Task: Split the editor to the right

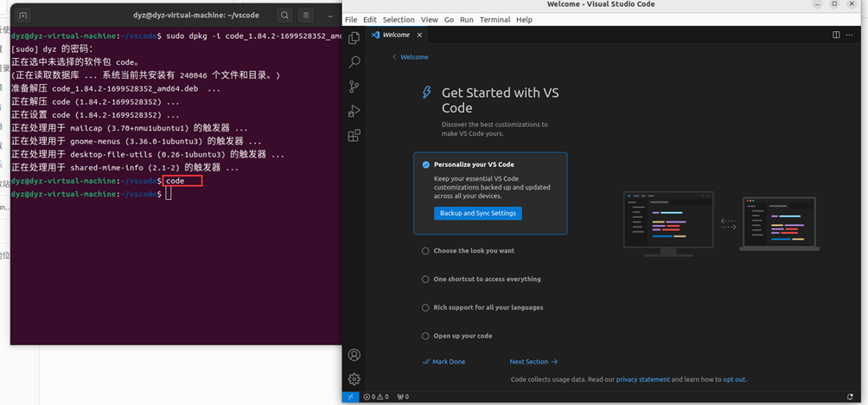Action: [x=837, y=35]
